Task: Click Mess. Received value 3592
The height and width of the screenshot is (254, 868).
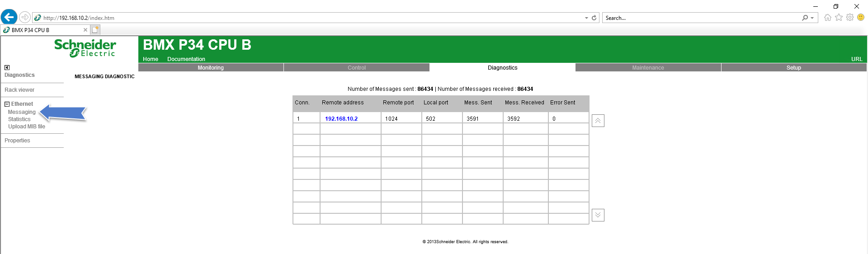Action: click(514, 119)
